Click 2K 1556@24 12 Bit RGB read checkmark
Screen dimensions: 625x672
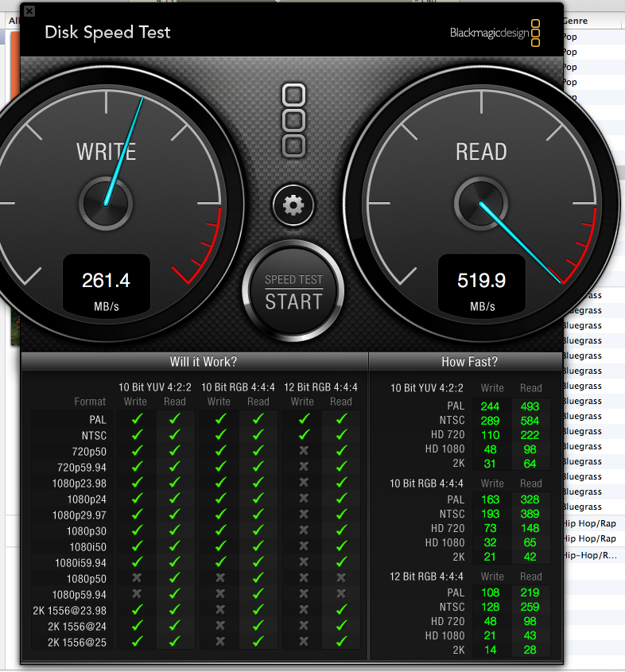click(x=341, y=625)
